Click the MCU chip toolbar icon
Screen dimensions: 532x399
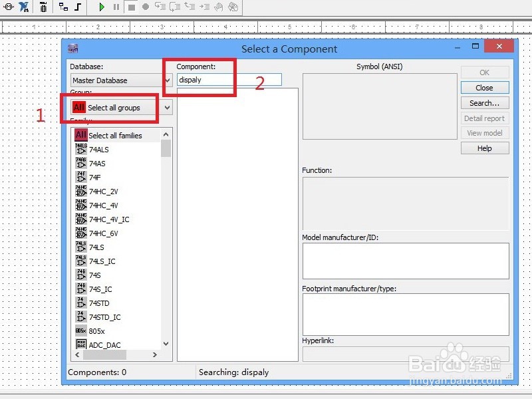[43, 7]
